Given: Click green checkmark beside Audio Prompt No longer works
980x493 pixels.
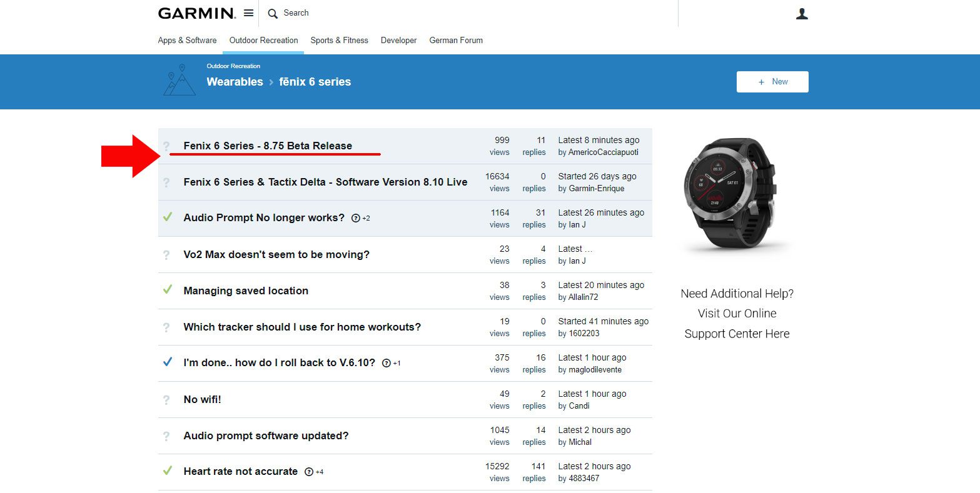Looking at the screenshot, I should point(167,217).
